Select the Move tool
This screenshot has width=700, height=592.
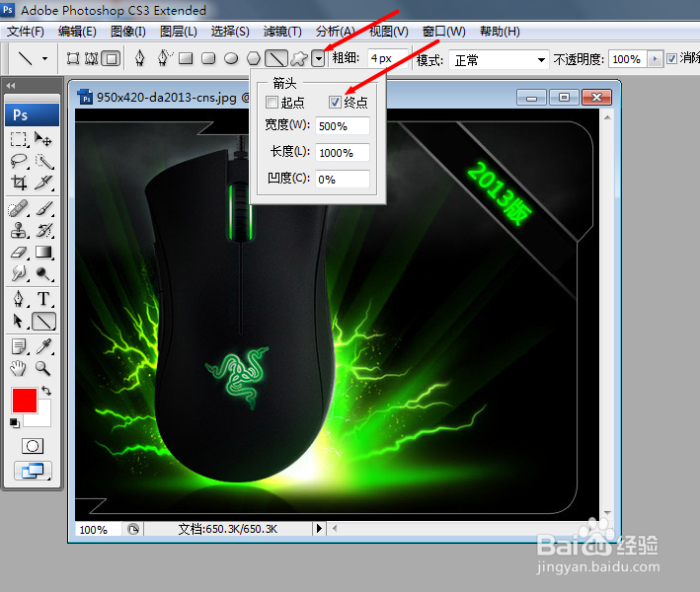pos(43,139)
